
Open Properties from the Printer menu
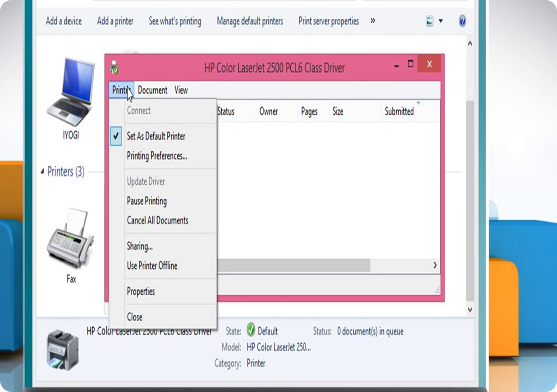(141, 291)
